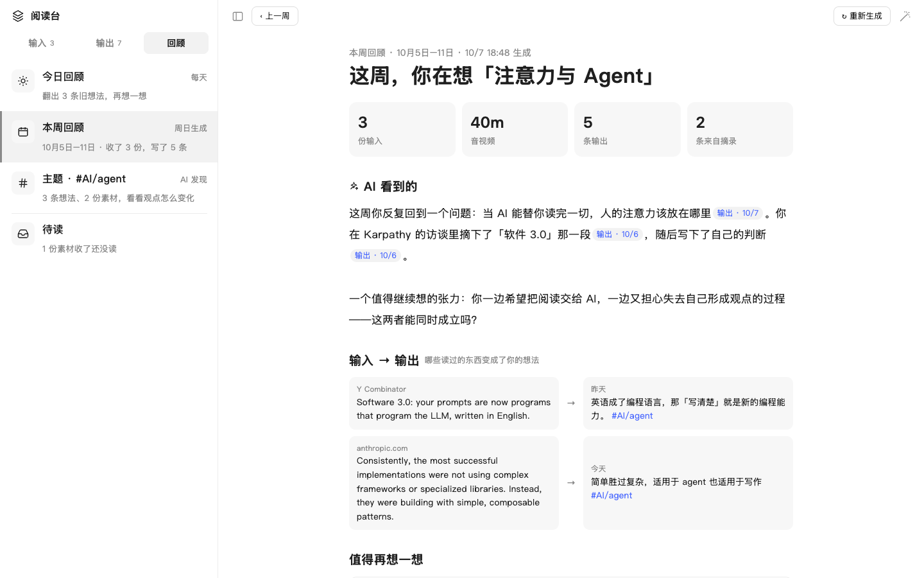Click the #AI/agent tag in 昨天 card
The image size is (924, 578).
click(x=632, y=416)
